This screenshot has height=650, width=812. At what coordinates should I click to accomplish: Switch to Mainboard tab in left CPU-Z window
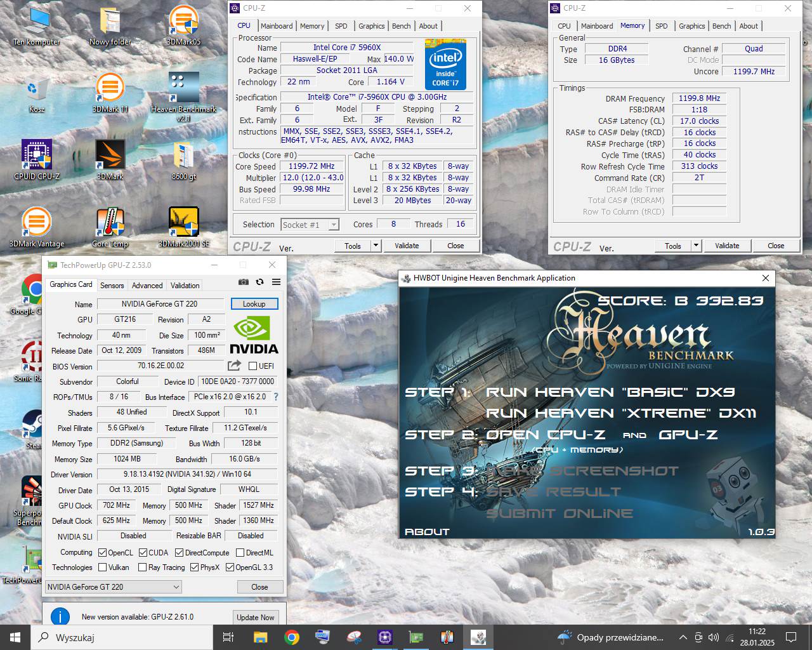277,26
